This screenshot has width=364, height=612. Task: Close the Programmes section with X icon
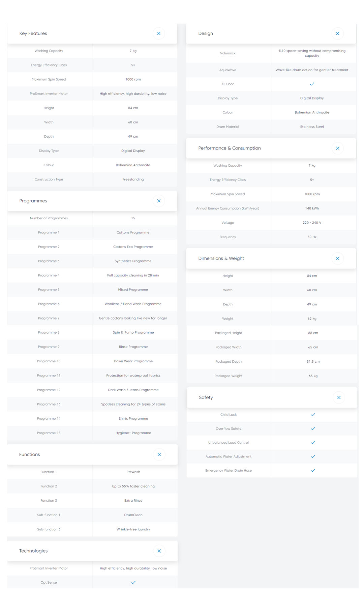click(x=159, y=201)
